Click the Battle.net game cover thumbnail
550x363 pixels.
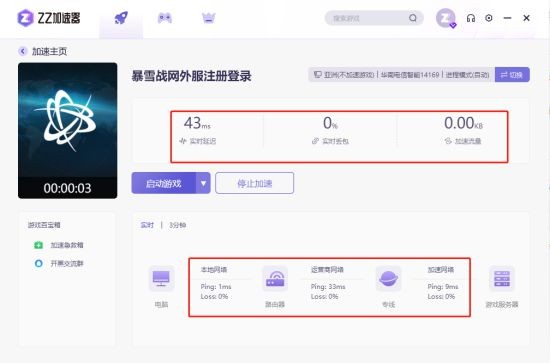(68, 130)
